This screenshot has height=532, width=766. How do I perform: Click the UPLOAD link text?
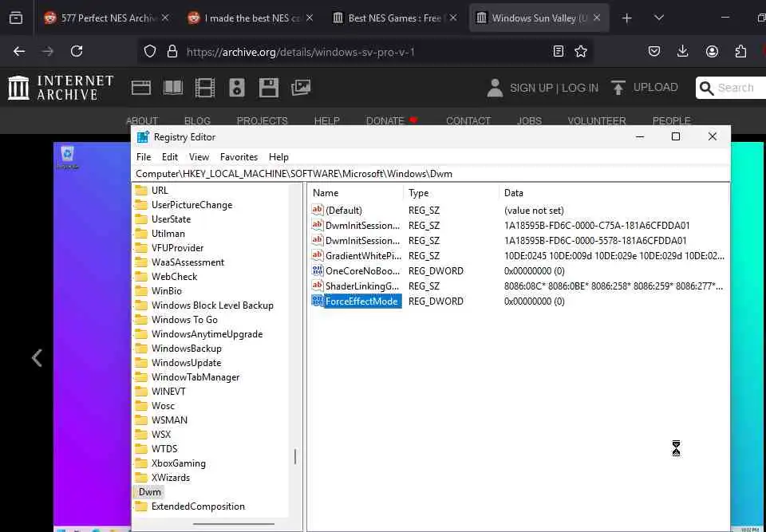click(656, 88)
